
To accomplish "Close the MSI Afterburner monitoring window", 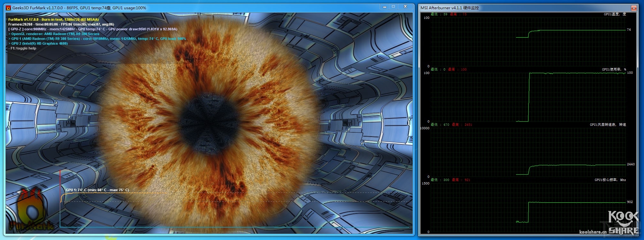I will [x=634, y=8].
